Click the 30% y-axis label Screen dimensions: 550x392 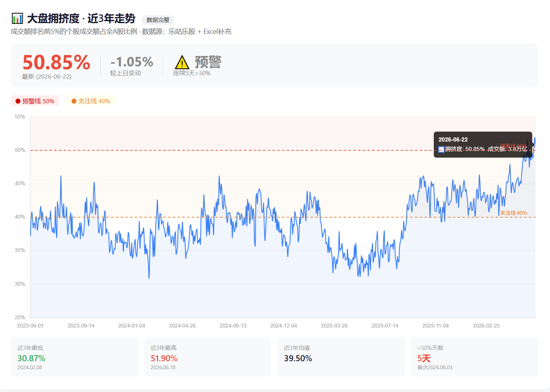coord(20,284)
